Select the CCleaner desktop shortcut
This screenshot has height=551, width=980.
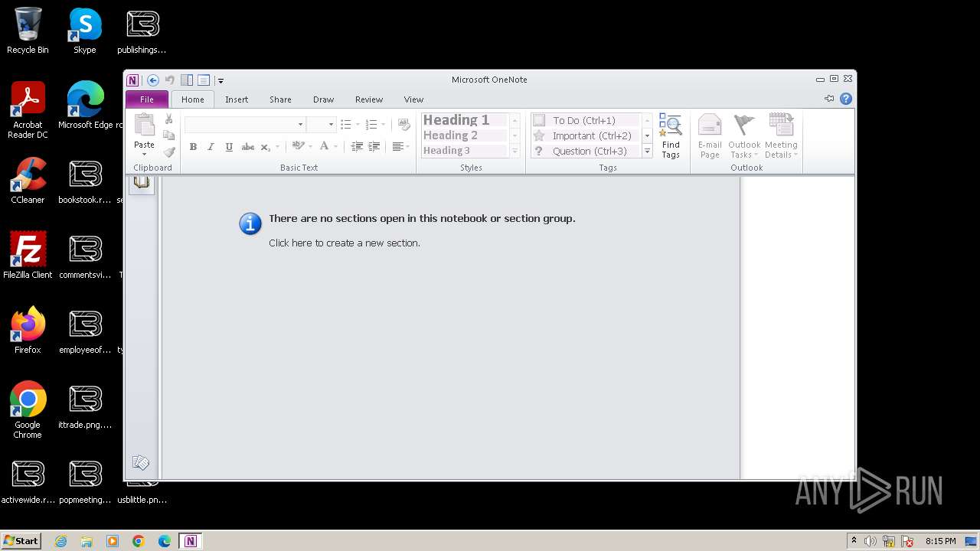pyautogui.click(x=28, y=181)
